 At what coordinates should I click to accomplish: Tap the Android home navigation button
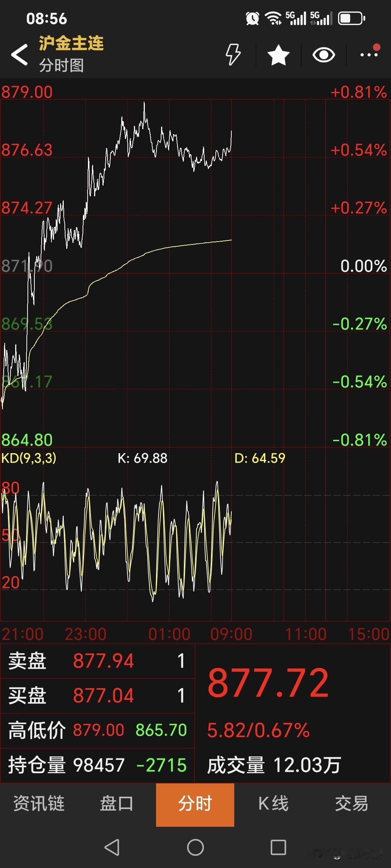coord(195,847)
